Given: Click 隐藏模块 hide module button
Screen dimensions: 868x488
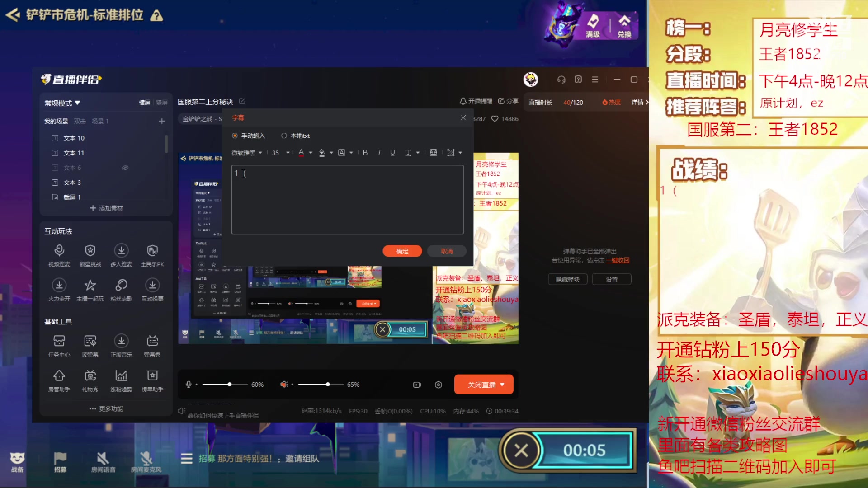Looking at the screenshot, I should [x=568, y=279].
